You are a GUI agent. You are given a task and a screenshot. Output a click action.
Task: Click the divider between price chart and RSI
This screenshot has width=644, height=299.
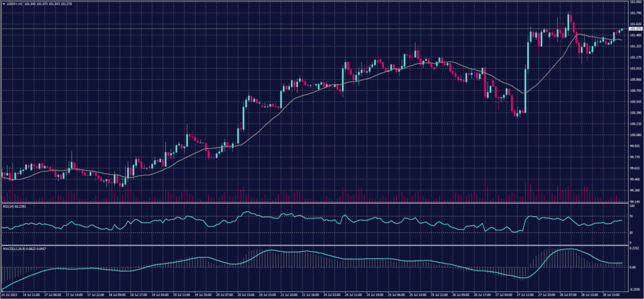click(x=314, y=203)
